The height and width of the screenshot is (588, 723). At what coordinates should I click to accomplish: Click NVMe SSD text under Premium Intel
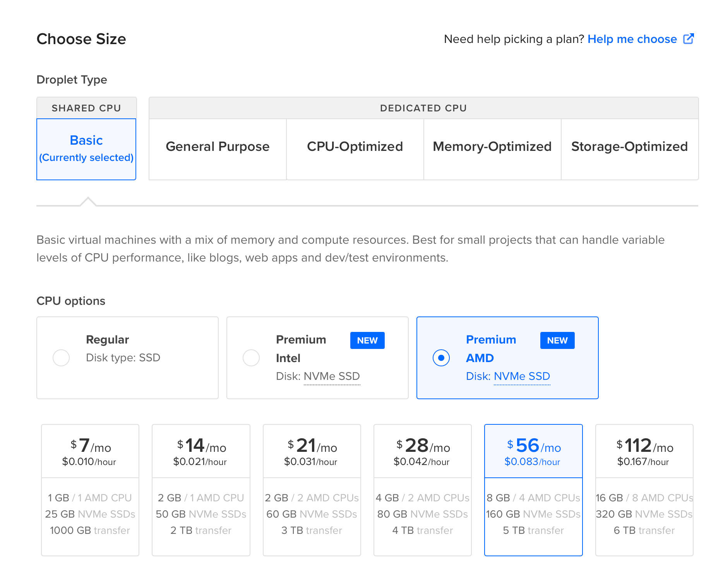click(x=332, y=376)
